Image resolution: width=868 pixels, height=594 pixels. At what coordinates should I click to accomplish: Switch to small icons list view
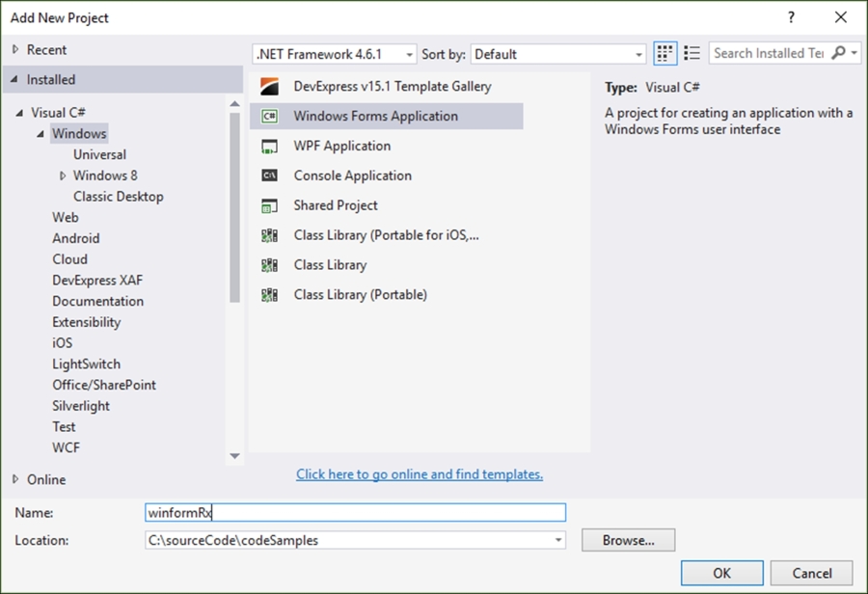tap(692, 54)
